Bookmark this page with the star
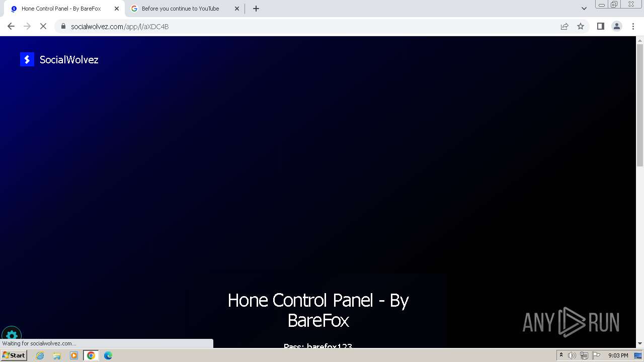Image resolution: width=644 pixels, height=362 pixels. pos(581,26)
